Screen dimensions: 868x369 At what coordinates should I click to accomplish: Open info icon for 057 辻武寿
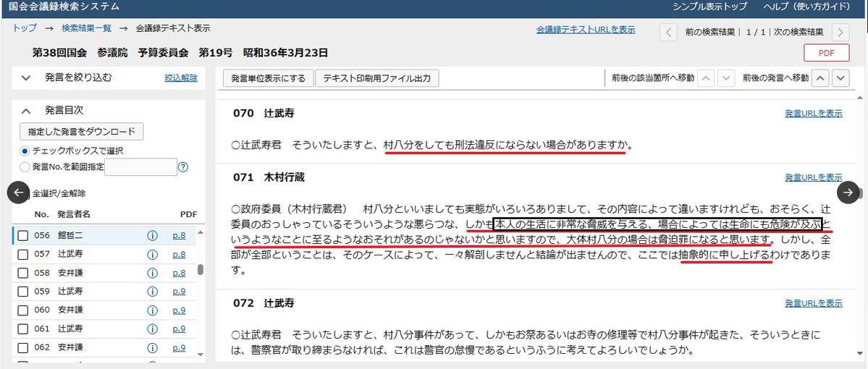click(152, 255)
